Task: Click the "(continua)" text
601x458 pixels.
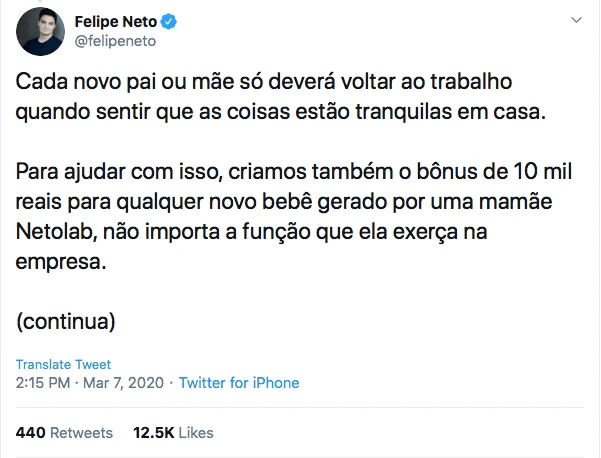Action: [66, 323]
